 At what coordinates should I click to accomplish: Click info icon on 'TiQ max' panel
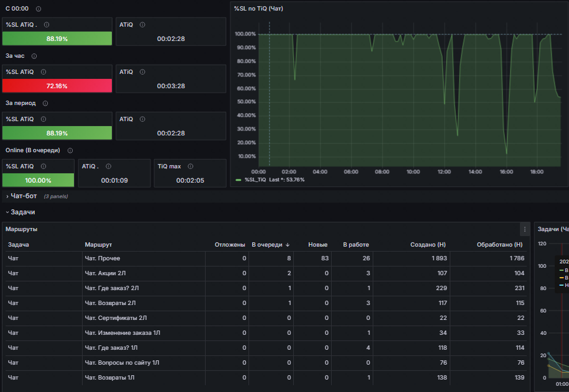tap(191, 166)
